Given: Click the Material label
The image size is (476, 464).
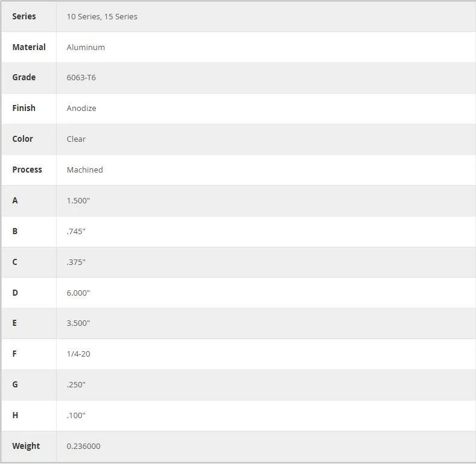Looking at the screenshot, I should 29,47.
